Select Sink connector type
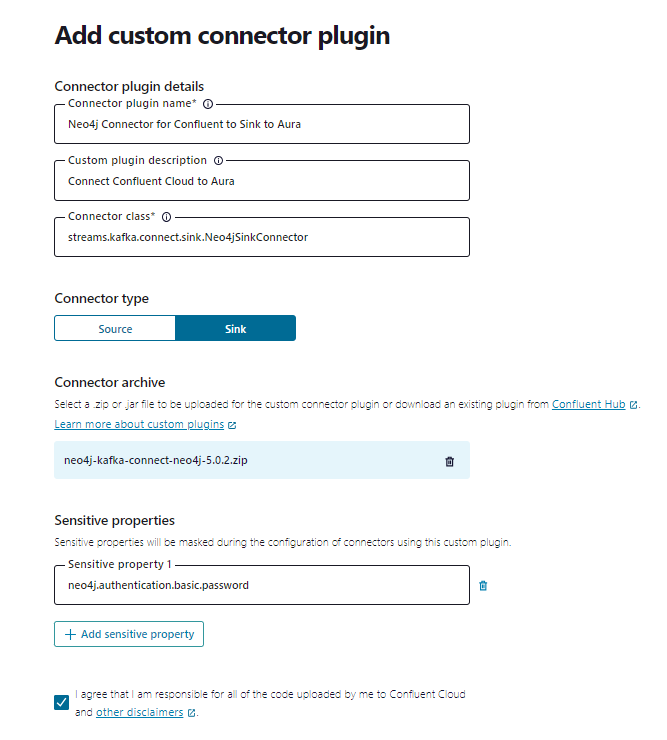Viewport: 667px width, 740px height. (235, 329)
